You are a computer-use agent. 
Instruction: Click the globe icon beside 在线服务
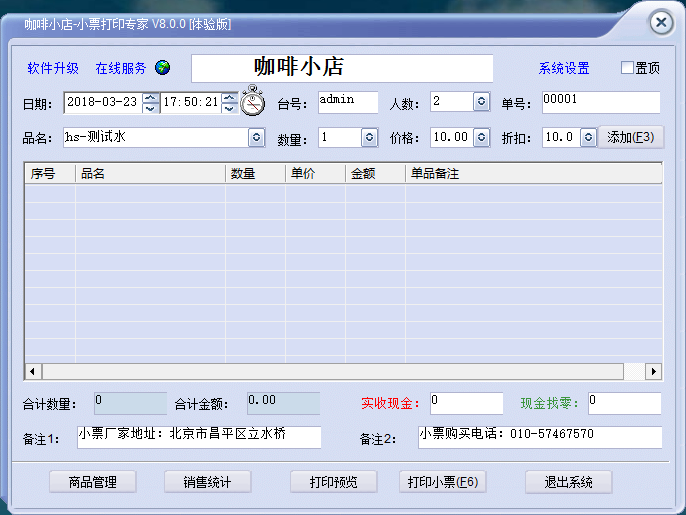163,68
